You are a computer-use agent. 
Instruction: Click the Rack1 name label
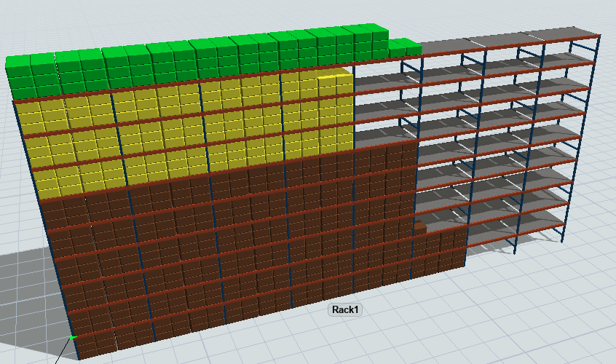347,309
